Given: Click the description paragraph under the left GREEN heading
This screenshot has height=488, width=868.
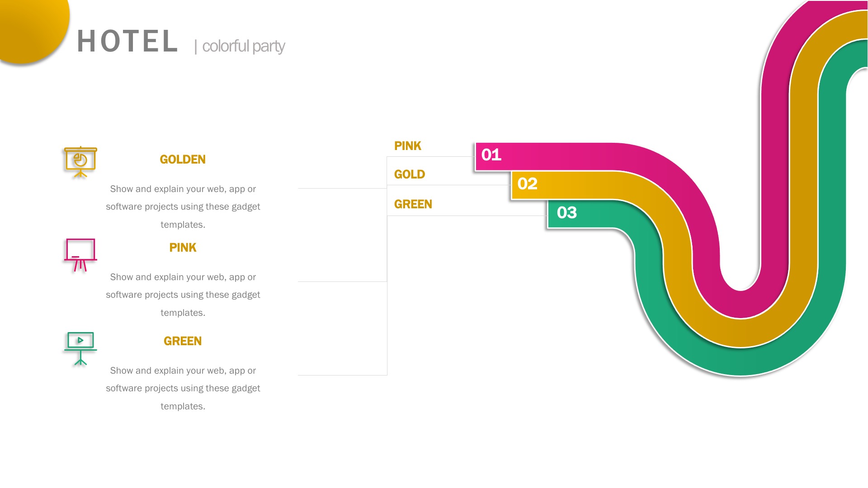Looking at the screenshot, I should (183, 388).
